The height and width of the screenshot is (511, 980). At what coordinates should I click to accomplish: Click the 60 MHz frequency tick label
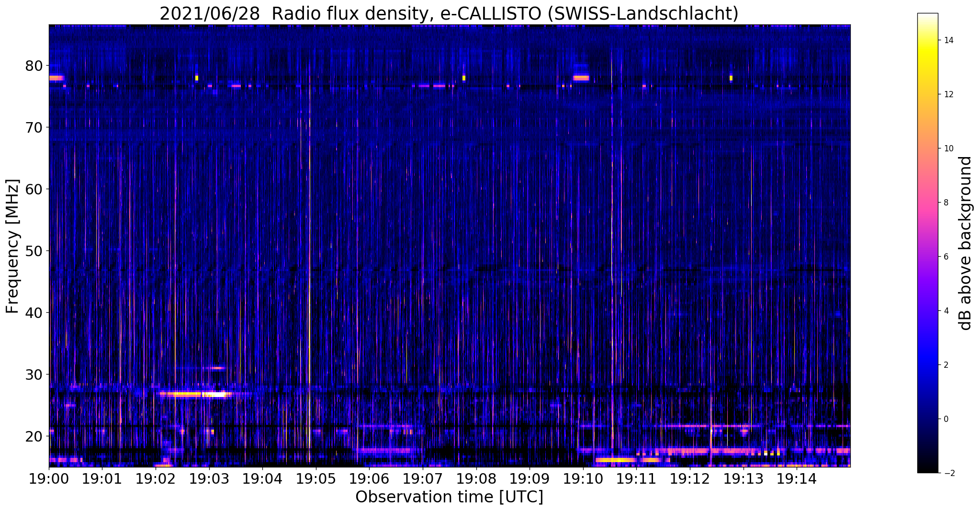click(34, 189)
